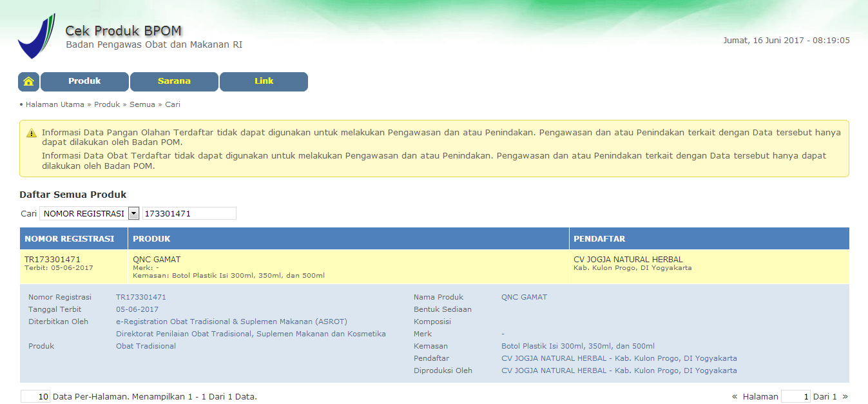Select Terbit: 05-06-2017 in result row
Image resolution: width=868 pixels, height=404 pixels.
(59, 268)
